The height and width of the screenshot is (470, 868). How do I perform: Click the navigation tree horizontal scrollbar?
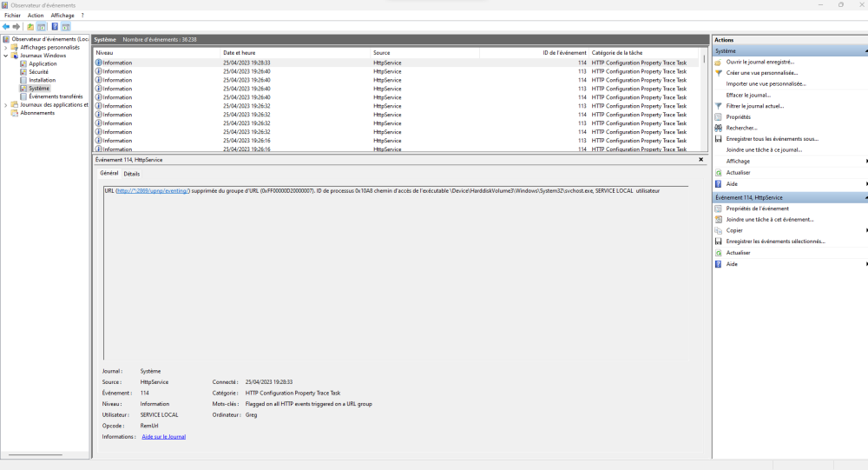tap(36, 455)
